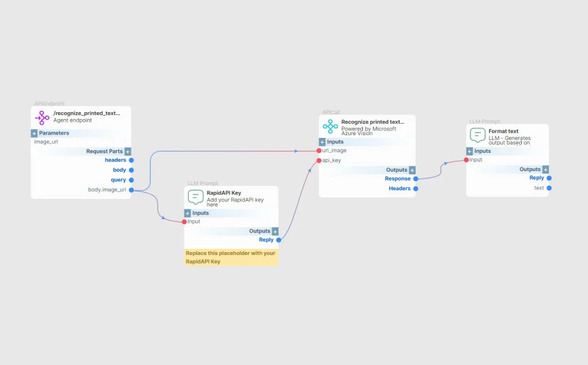Add a parameter with the Parameters plus icon
This screenshot has height=365, width=588.
(34, 133)
